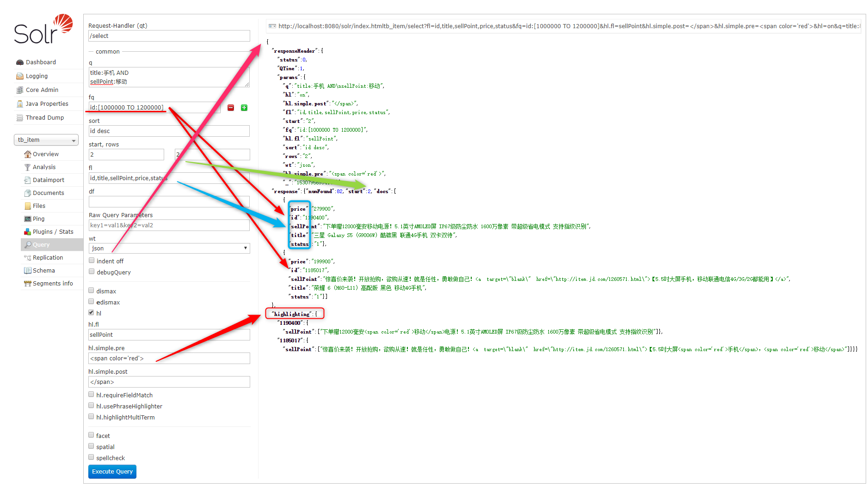
Task: Open Logging via its icon
Action: click(x=20, y=76)
